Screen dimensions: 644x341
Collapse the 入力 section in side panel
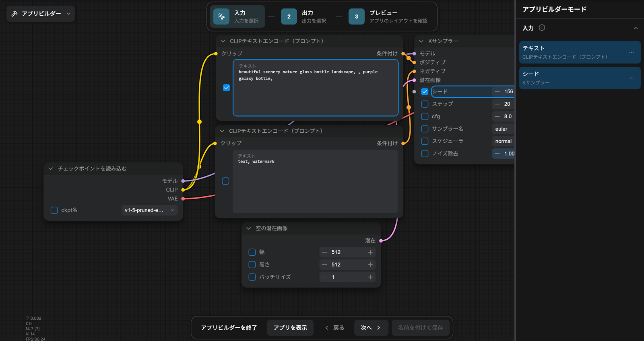pyautogui.click(x=636, y=28)
